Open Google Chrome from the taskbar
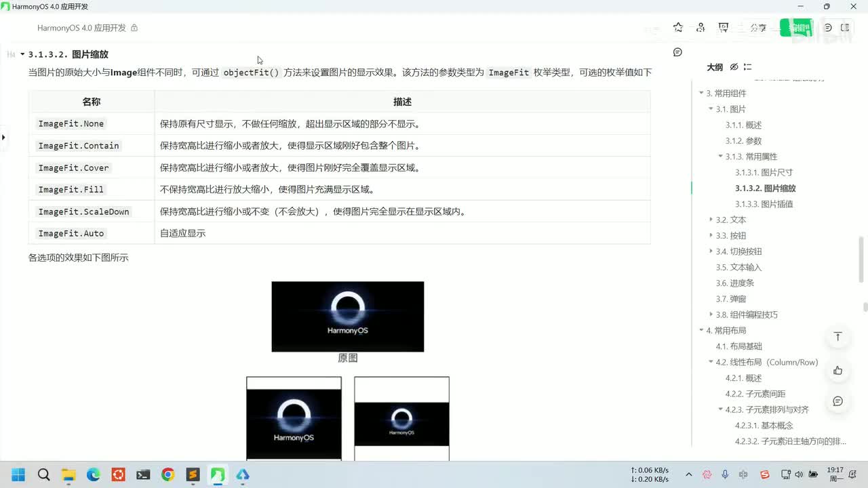Image resolution: width=868 pixels, height=488 pixels. (x=167, y=474)
